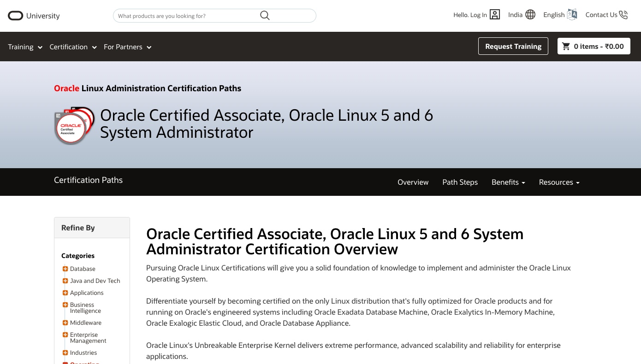Expand the Database category plus icon
Image resolution: width=641 pixels, height=364 pixels.
65,269
